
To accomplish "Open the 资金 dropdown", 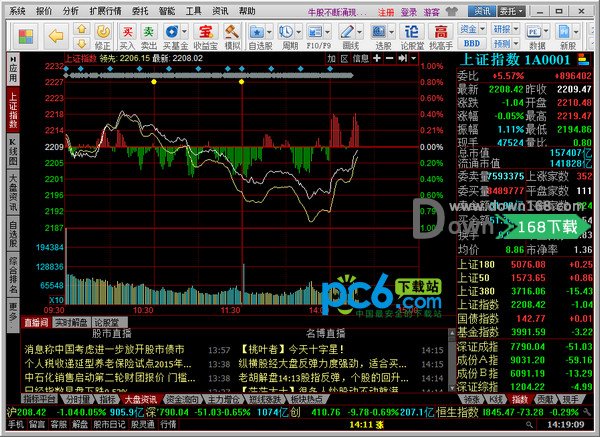I will point(472,29).
